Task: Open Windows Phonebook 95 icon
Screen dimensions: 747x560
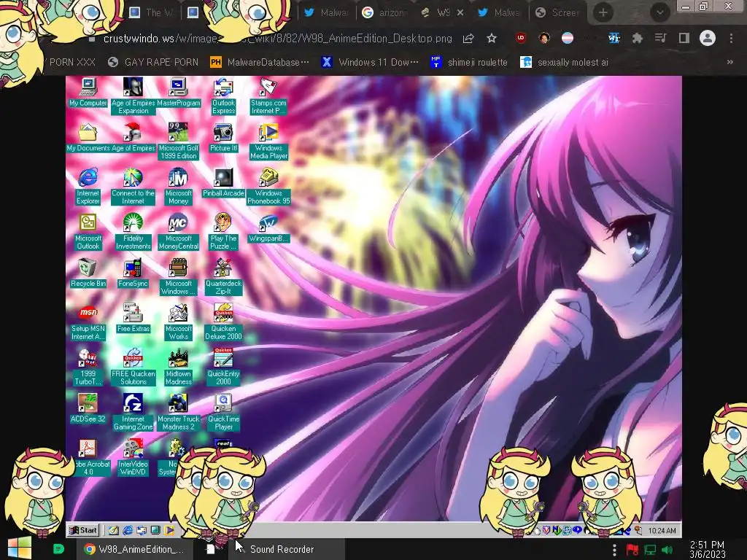Action: [x=268, y=186]
